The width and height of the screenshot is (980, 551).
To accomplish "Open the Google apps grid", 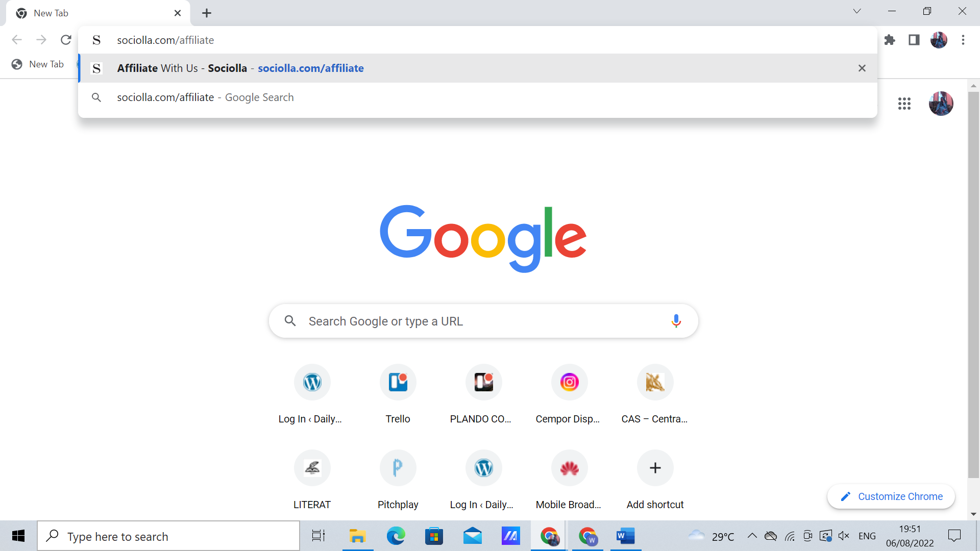I will coord(904,104).
